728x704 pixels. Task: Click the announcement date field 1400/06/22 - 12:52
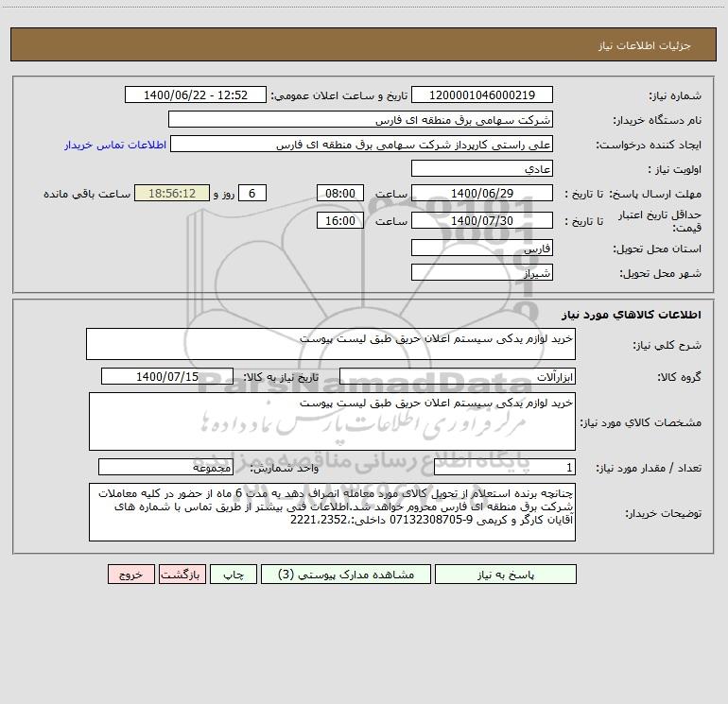pos(196,94)
